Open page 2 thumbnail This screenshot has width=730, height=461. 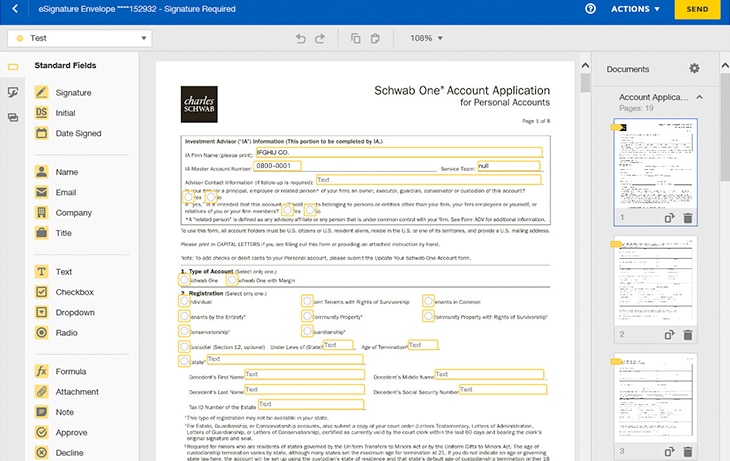pos(655,281)
